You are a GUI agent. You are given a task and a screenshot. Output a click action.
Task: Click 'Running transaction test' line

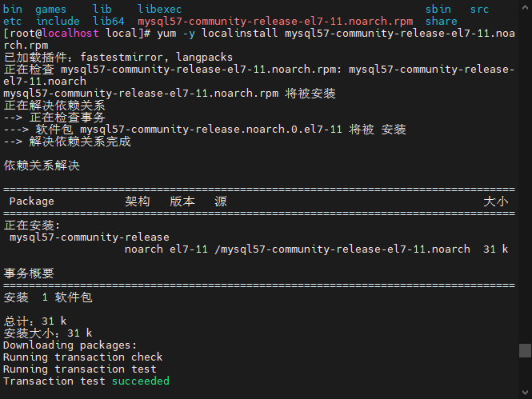pos(80,369)
